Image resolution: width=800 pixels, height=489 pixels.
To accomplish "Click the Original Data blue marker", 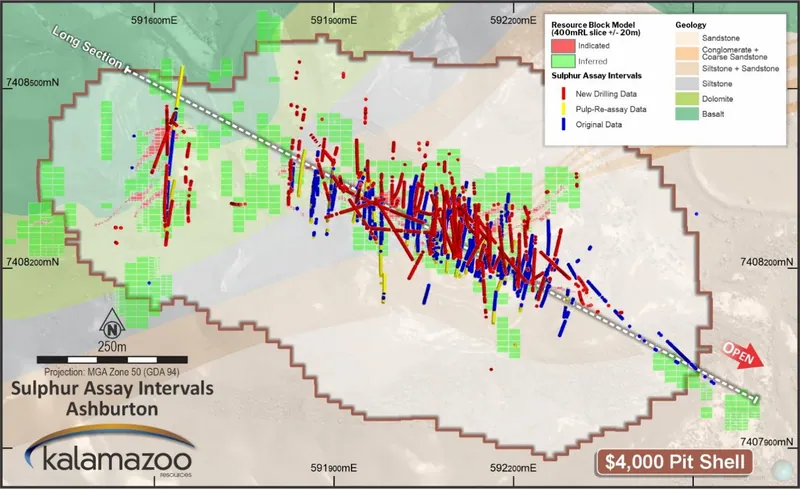I will (x=563, y=125).
